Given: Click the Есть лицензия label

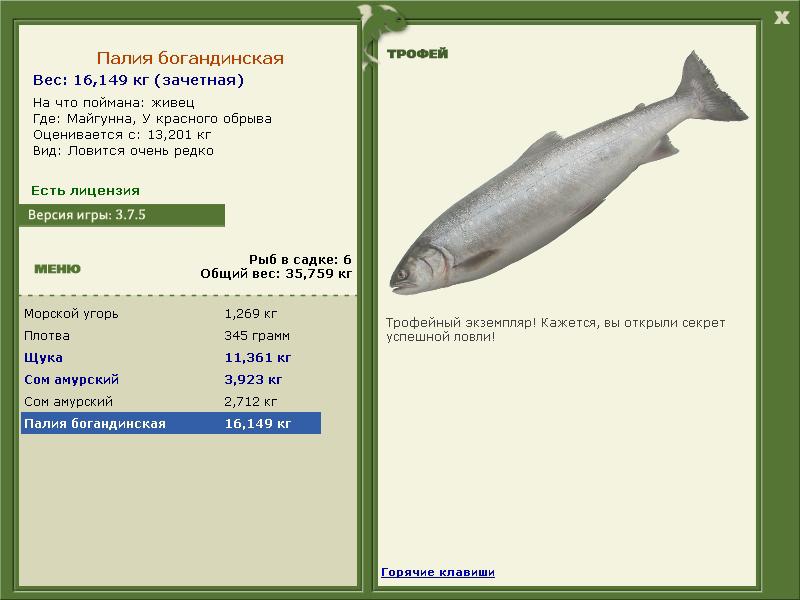Looking at the screenshot, I should coord(85,190).
